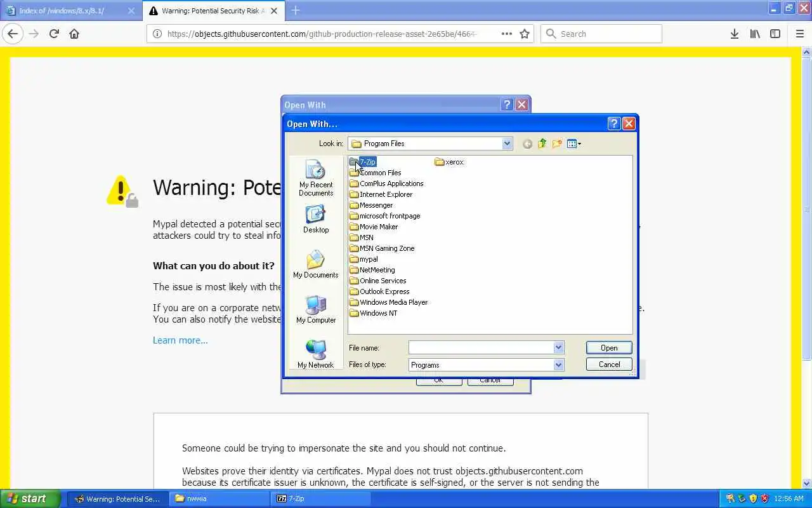Open My Computer in places bar
This screenshot has width=812, height=508.
(316, 310)
